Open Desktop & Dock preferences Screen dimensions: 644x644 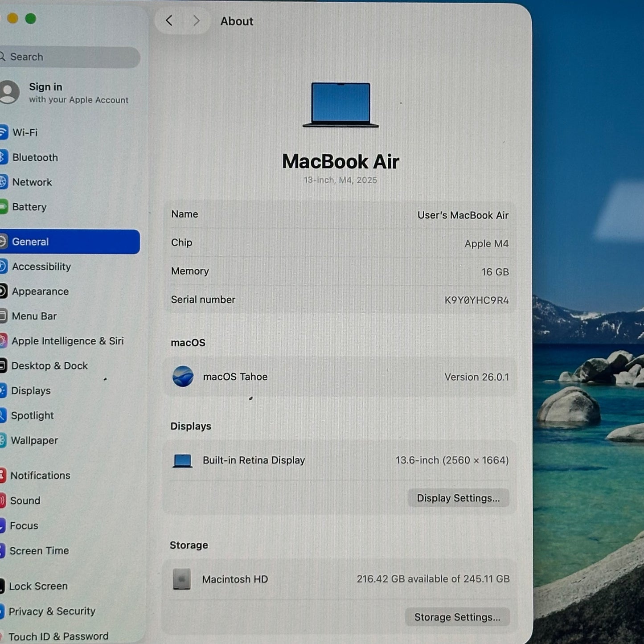[x=49, y=366]
